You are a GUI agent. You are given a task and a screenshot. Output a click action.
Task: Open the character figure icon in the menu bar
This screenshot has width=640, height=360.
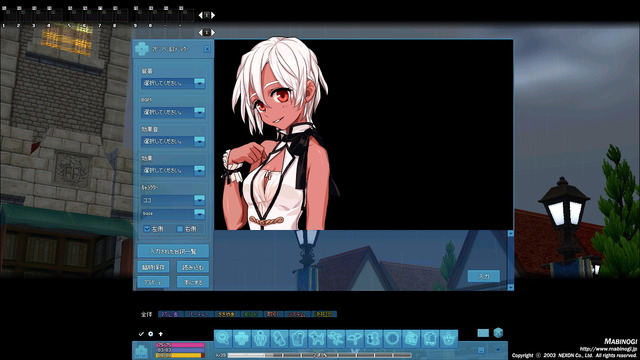click(x=261, y=338)
